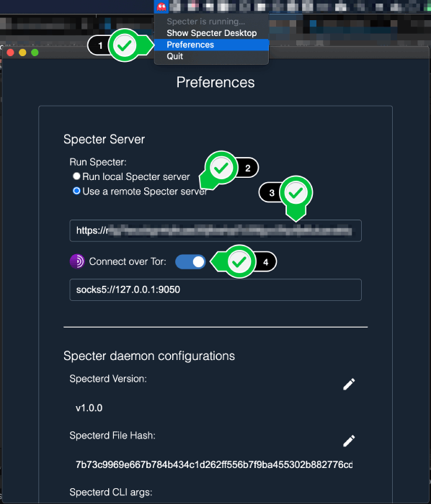Viewport: 431px width, 504px height.
Task: Click the green zoom window button
Action: [35, 53]
